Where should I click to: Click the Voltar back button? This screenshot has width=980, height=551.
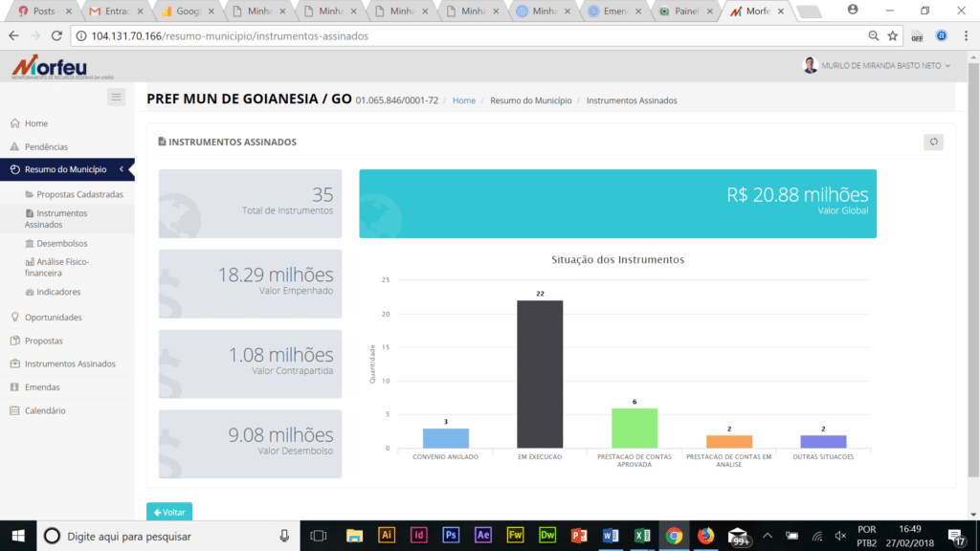pos(169,512)
